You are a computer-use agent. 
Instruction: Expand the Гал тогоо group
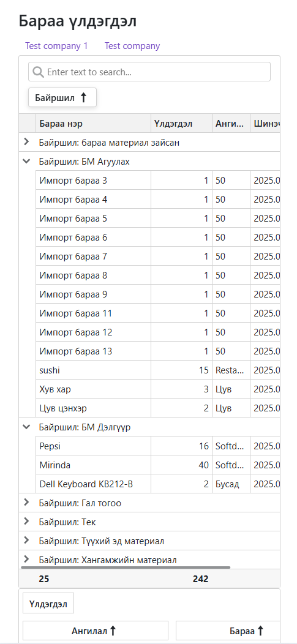(27, 503)
